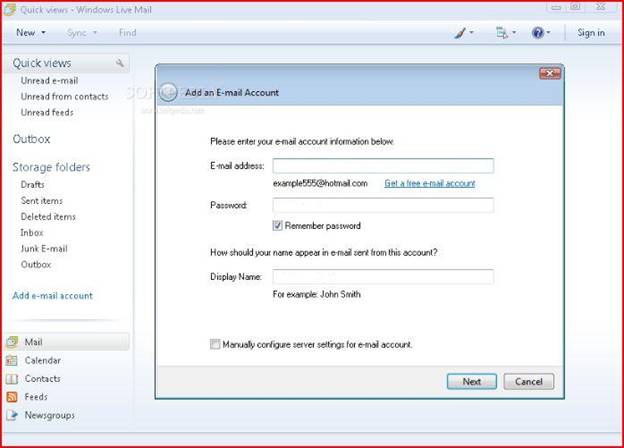Expand the Help icon dropdown arrow
The width and height of the screenshot is (624, 448).
tap(548, 33)
